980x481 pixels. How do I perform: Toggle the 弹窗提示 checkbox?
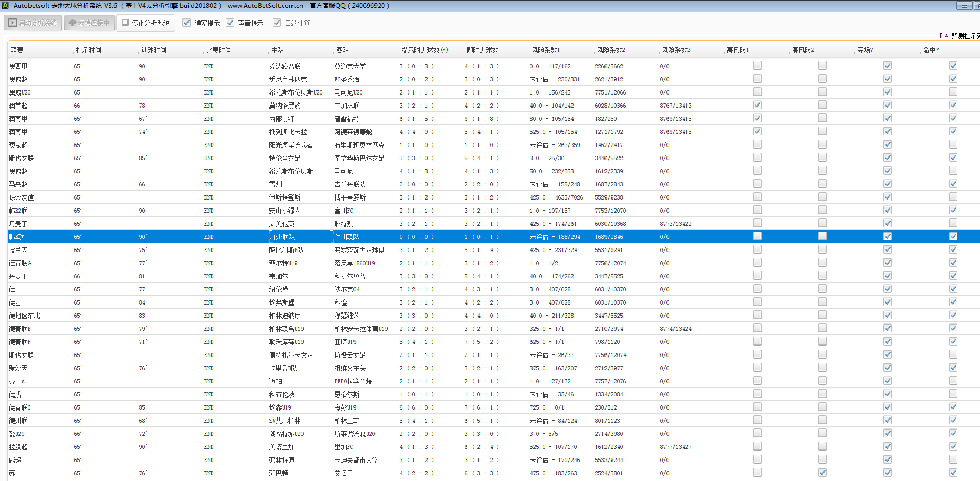pyautogui.click(x=186, y=23)
